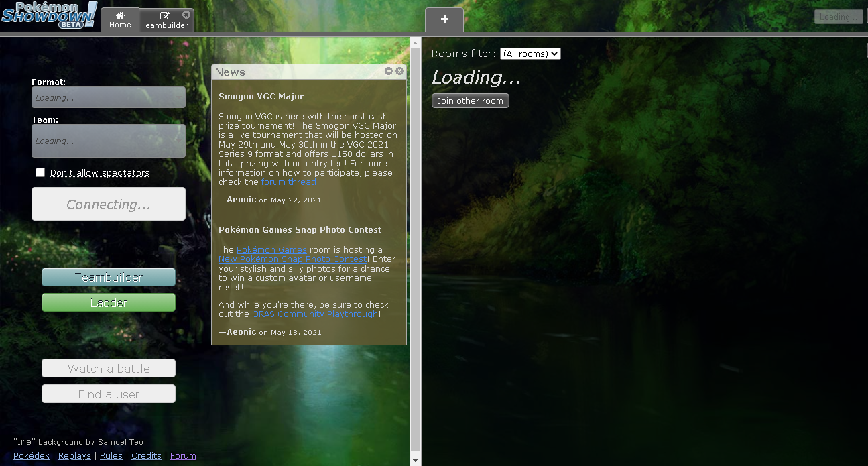This screenshot has width=868, height=466.
Task: Open the Teambuilder tab
Action: point(166,19)
